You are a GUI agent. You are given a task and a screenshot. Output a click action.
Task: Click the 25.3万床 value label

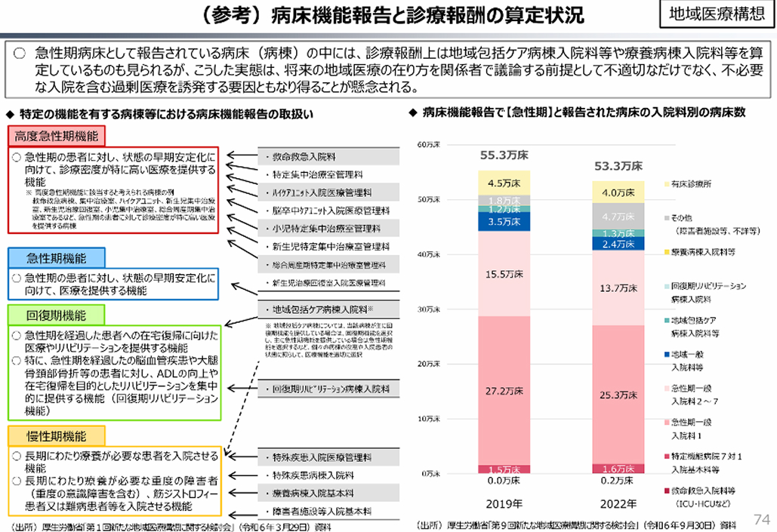(618, 395)
